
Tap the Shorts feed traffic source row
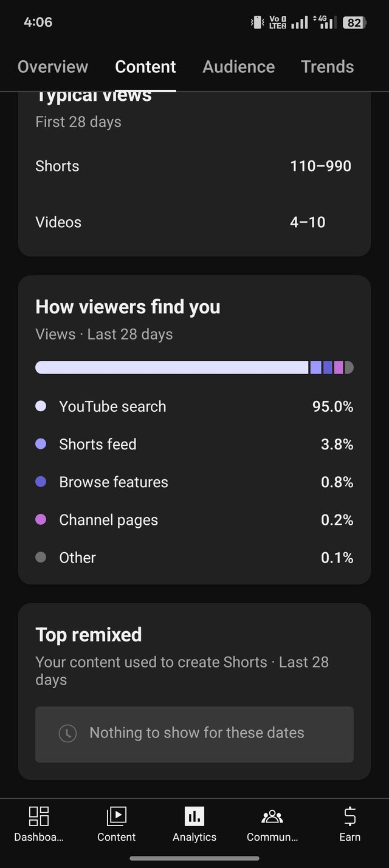pyautogui.click(x=194, y=444)
